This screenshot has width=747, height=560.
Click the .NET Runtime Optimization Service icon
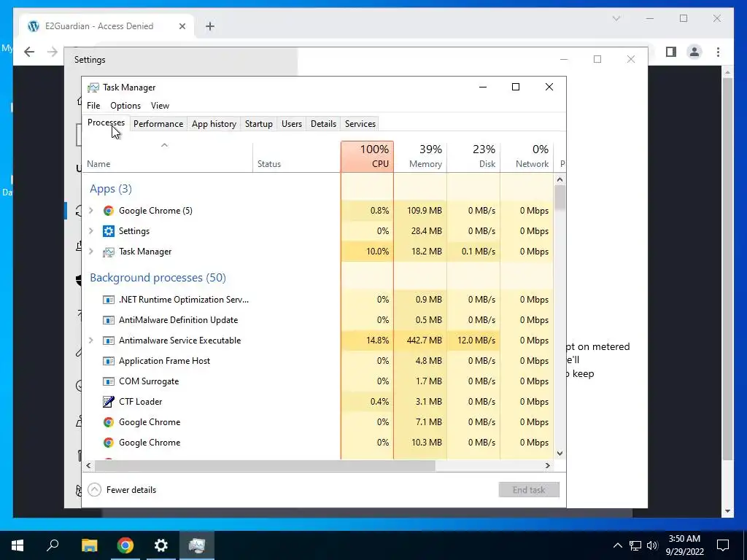(109, 300)
